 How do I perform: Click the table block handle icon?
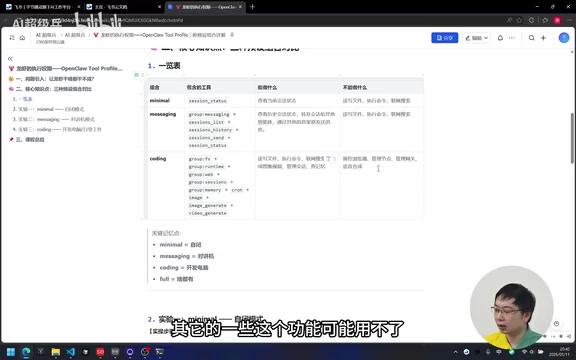pos(137,75)
